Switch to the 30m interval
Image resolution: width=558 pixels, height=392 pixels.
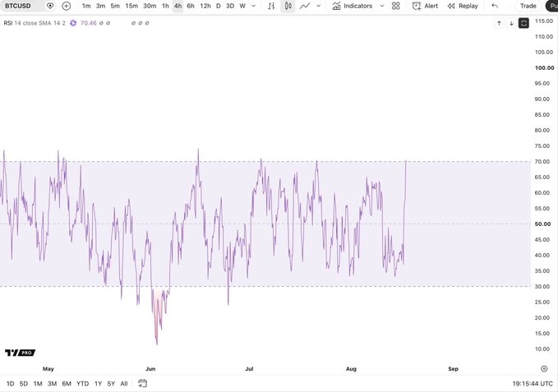coord(150,6)
